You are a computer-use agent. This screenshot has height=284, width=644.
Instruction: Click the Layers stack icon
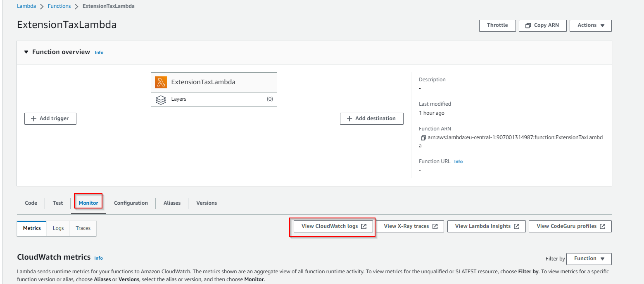161,99
